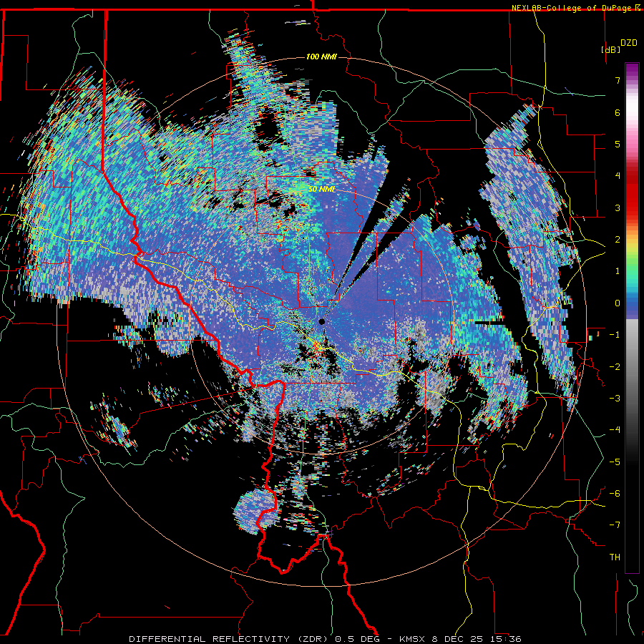The width and height of the screenshot is (644, 644).
Task: Click the "[dB]" units label
Action: (610, 49)
